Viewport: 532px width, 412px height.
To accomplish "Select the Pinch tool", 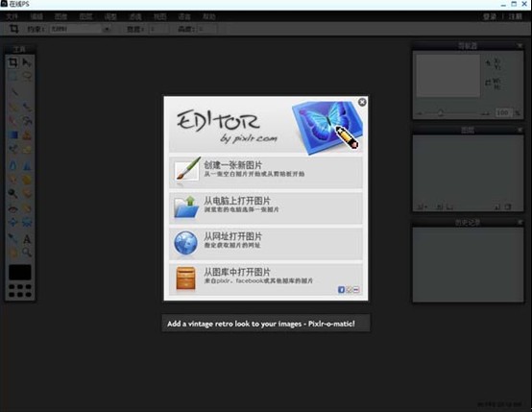I will click(27, 222).
